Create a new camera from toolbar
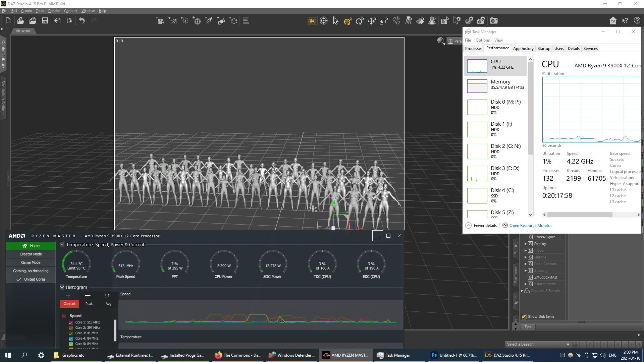The height and width of the screenshot is (362, 644). coord(160,21)
